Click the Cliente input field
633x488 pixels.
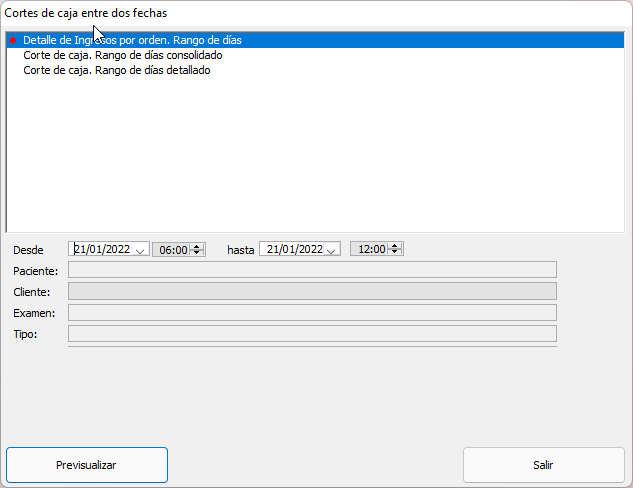pyautogui.click(x=311, y=291)
